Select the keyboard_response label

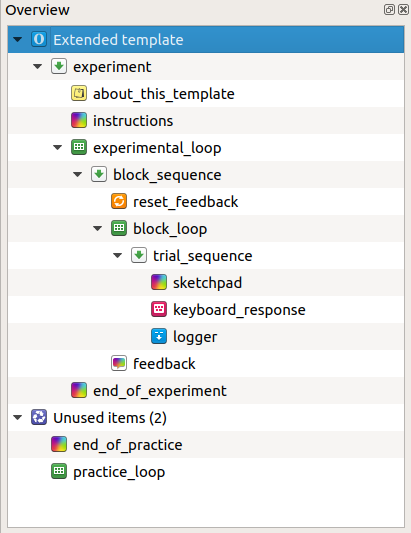pyautogui.click(x=239, y=310)
